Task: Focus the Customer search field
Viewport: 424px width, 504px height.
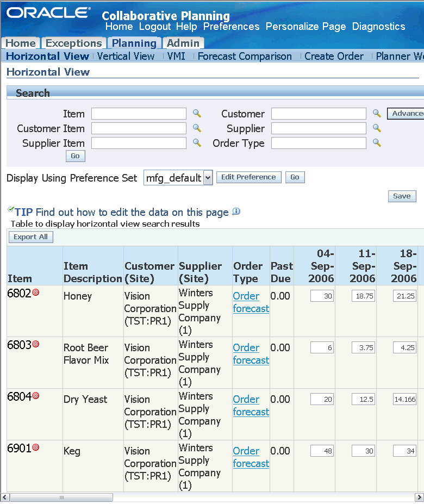Action: (319, 114)
